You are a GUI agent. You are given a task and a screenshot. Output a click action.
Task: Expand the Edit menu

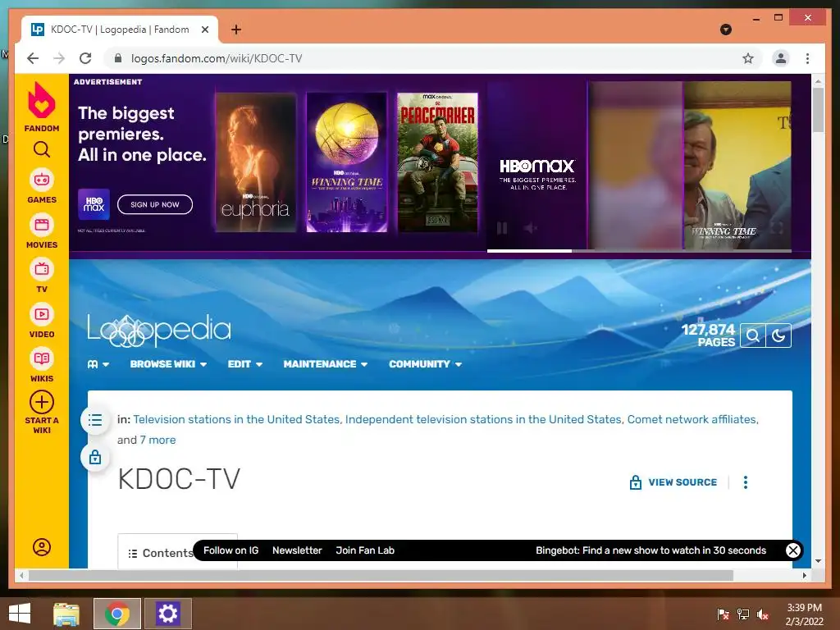tap(244, 364)
